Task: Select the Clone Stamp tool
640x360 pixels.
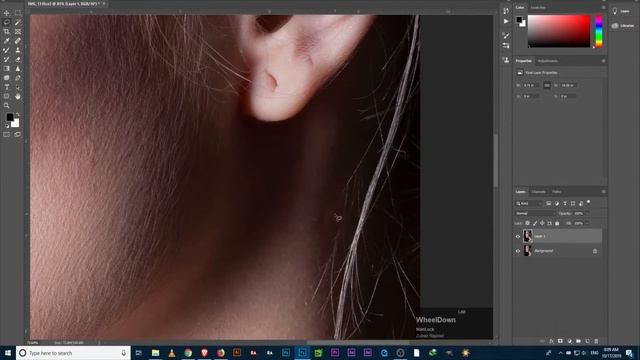Action: tap(18, 50)
